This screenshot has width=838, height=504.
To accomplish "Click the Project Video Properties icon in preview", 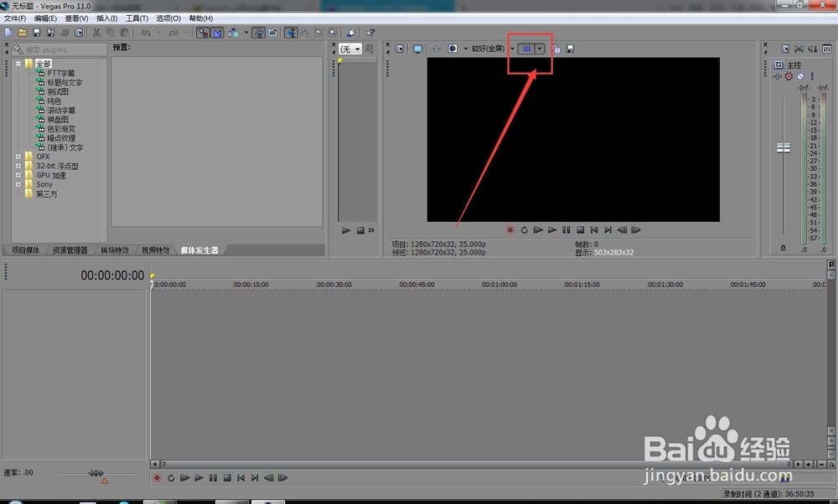I will click(x=400, y=49).
